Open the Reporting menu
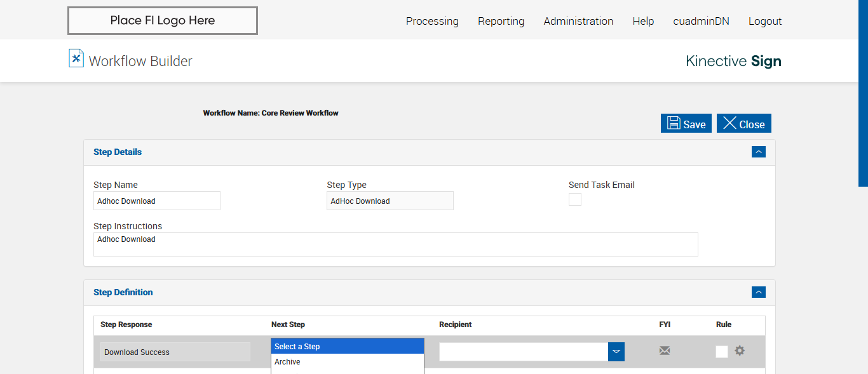 501,21
